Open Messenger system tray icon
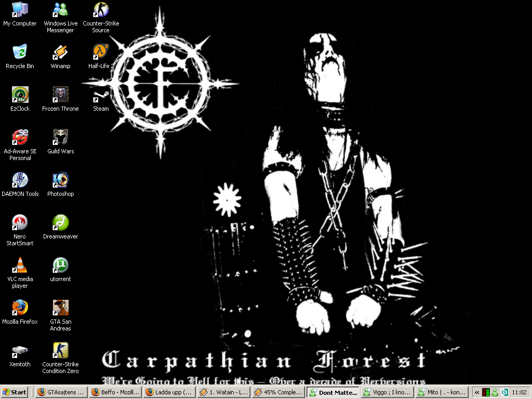 click(x=495, y=393)
